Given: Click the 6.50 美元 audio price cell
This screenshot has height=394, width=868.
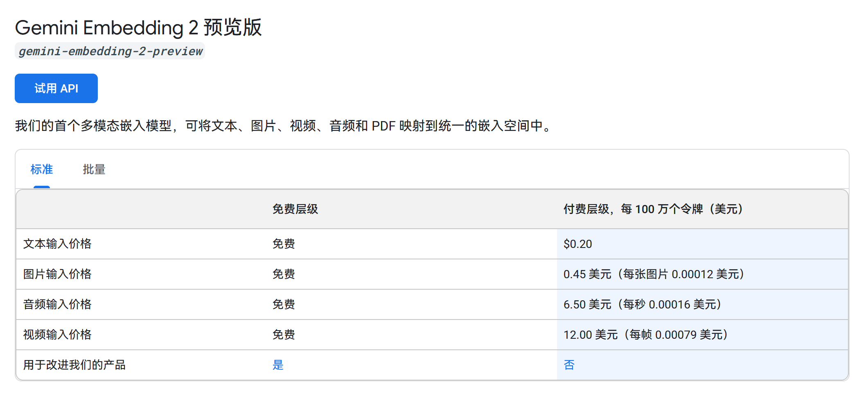Looking at the screenshot, I should tap(642, 304).
